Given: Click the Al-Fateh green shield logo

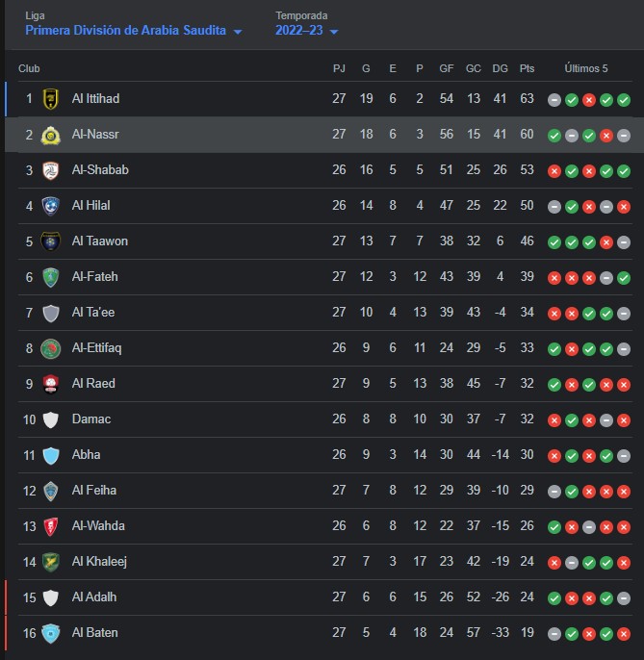Looking at the screenshot, I should click(x=51, y=277).
